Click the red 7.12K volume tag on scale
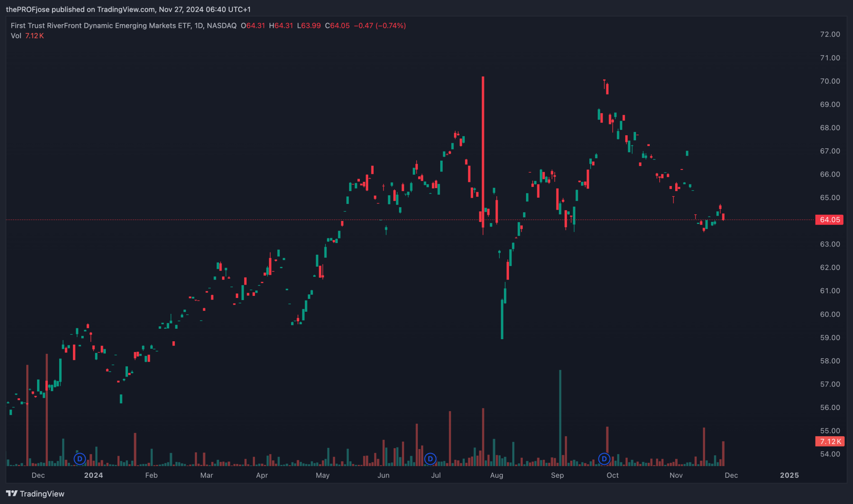This screenshot has width=853, height=504. click(x=830, y=442)
